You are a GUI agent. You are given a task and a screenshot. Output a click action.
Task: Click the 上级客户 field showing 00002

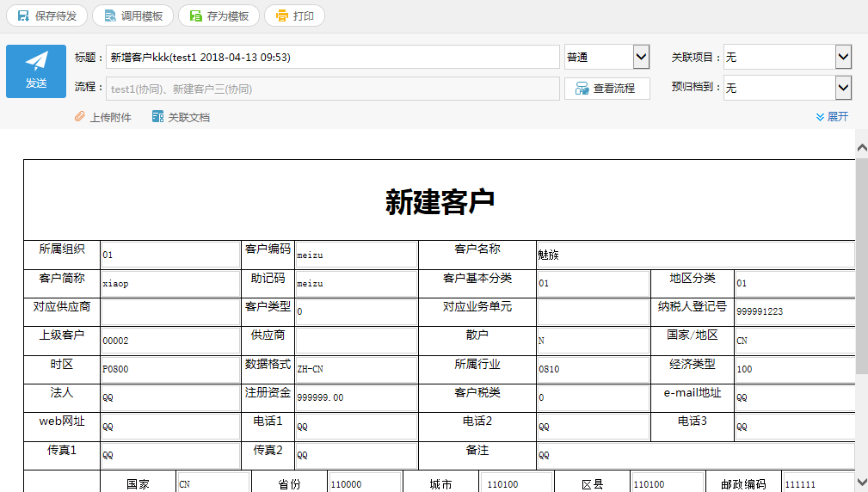(169, 341)
